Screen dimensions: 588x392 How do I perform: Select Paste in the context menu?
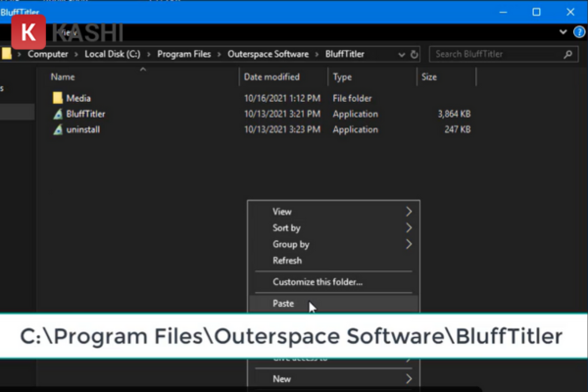[x=333, y=304]
